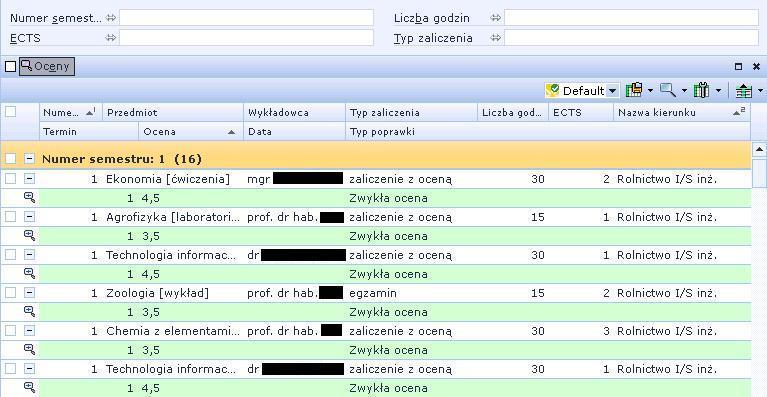Click operator arrows icon beside ECTS filter field
The image size is (767, 397).
coord(111,38)
